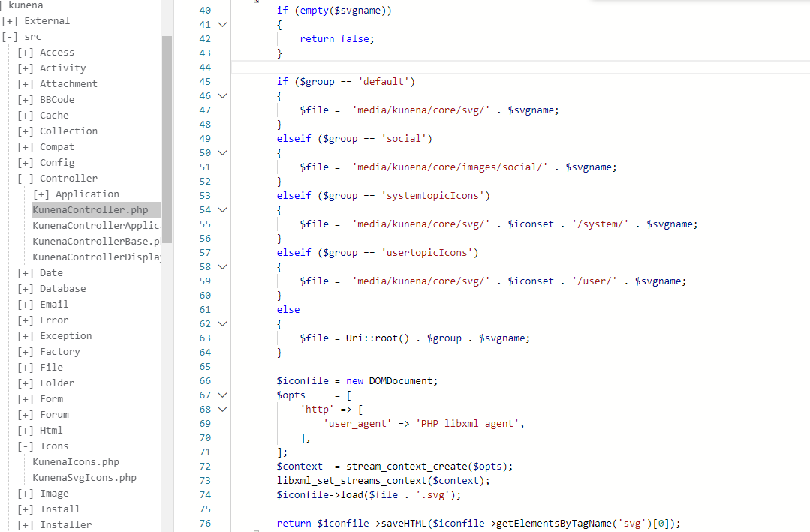Expand the Cache folder
Screen dimensions: 810x532
(x=26, y=116)
